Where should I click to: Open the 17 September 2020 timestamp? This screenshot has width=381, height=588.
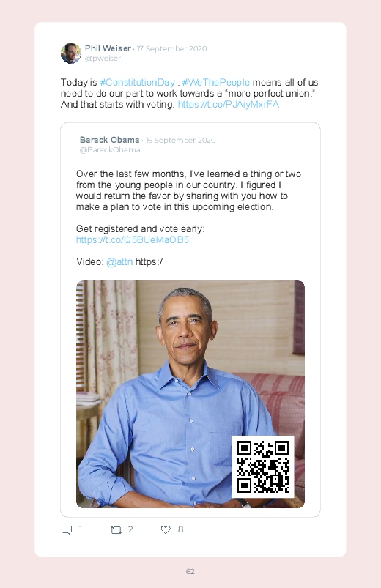click(172, 49)
